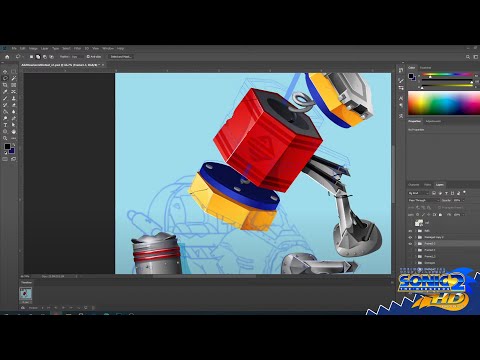Open the File menu

(14, 48)
